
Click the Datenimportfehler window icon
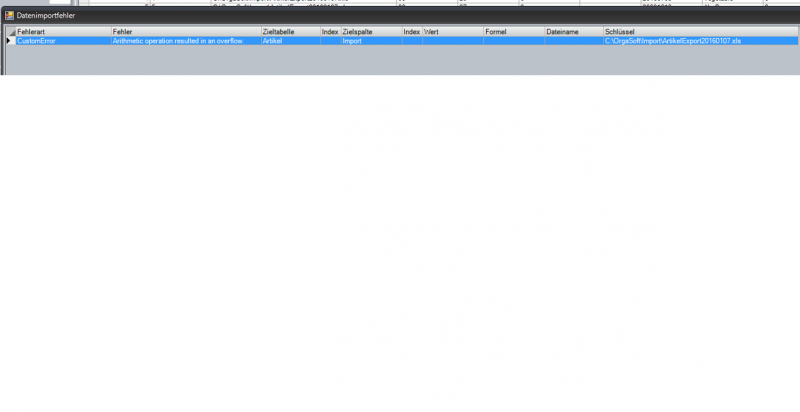point(9,16)
